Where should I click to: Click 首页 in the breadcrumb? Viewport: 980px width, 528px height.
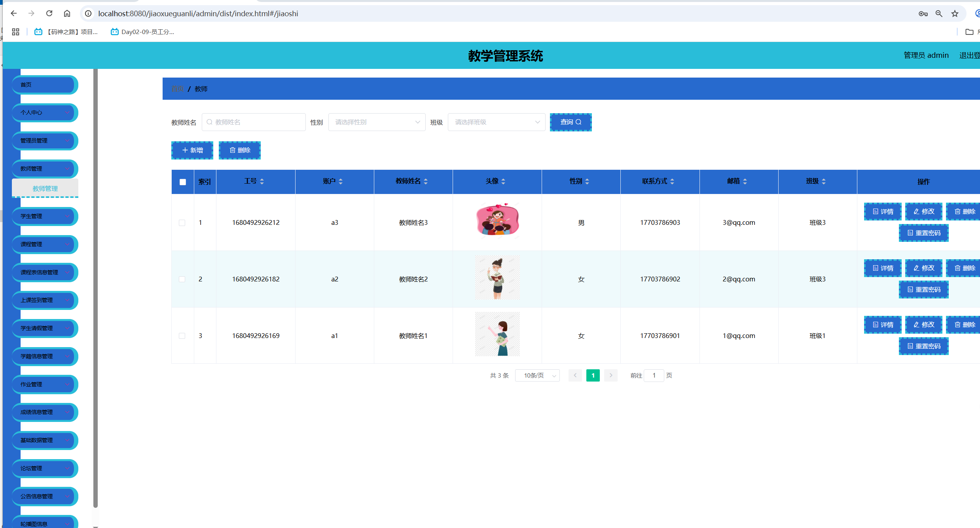(x=177, y=89)
